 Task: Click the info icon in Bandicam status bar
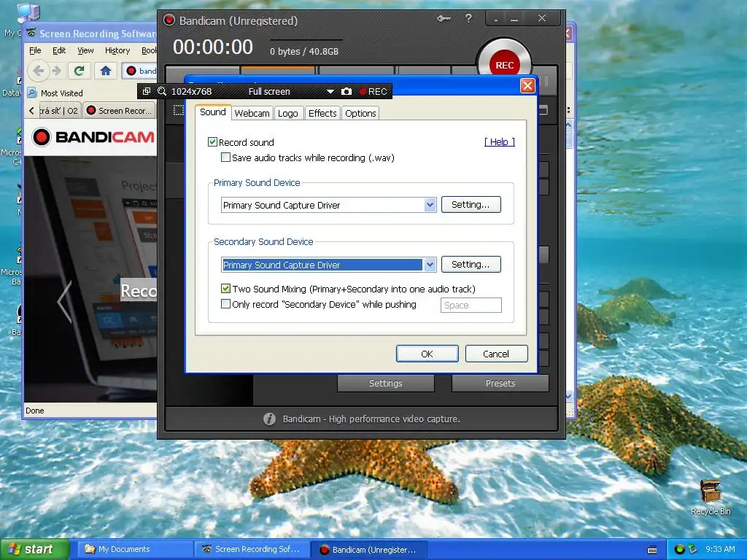pyautogui.click(x=269, y=419)
